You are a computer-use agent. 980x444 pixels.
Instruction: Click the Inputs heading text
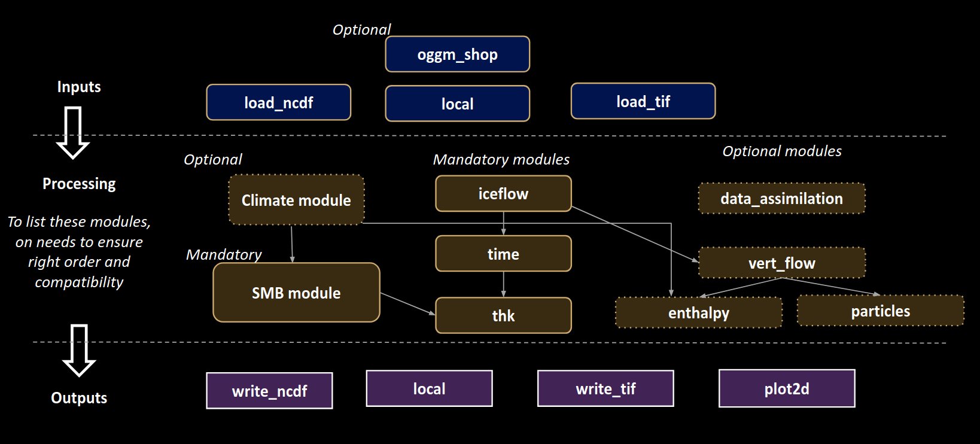[79, 87]
